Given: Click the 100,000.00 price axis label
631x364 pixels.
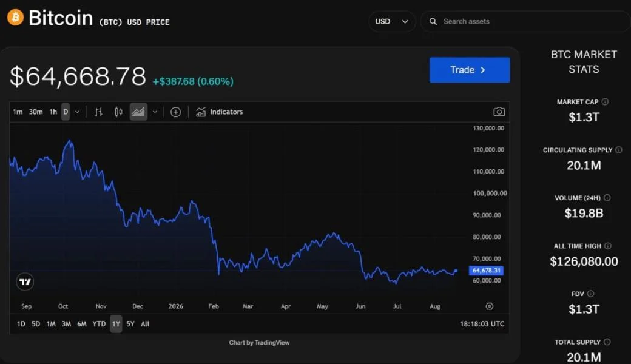Looking at the screenshot, I should tap(490, 193).
